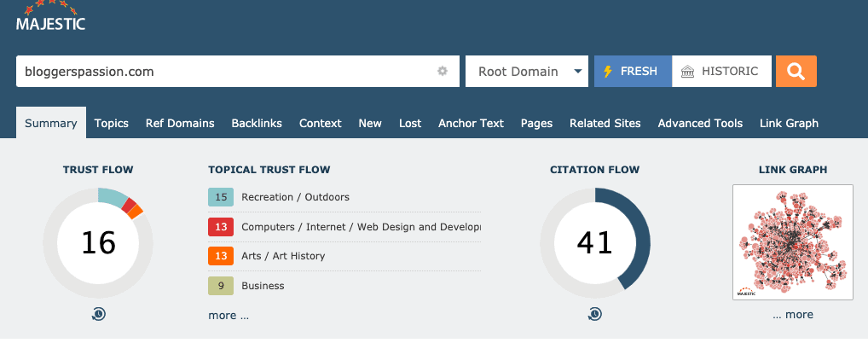Click 'more ...' under Topical Trust Flow

pyautogui.click(x=229, y=316)
